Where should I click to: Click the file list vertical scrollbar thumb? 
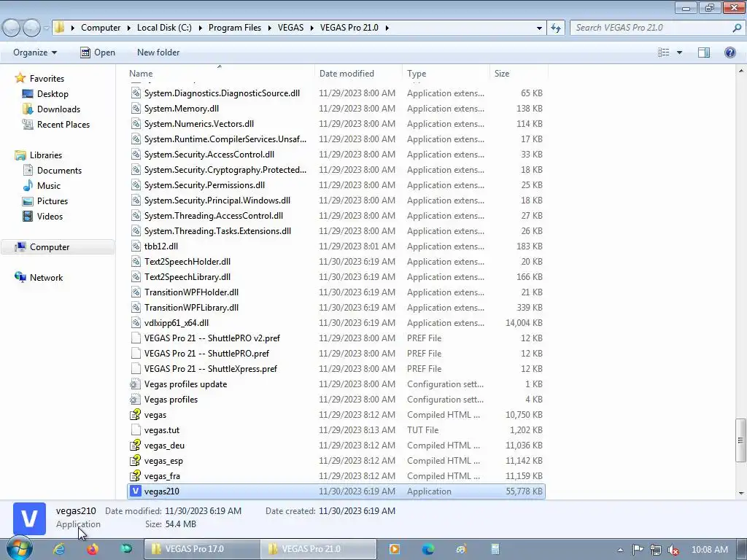(740, 440)
